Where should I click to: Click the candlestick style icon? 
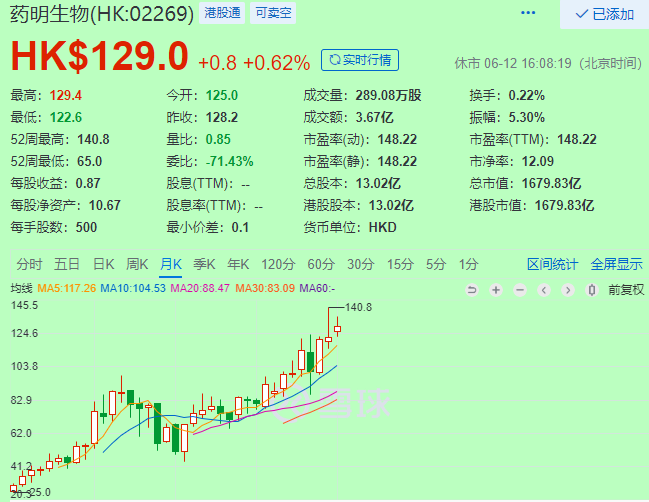click(592, 290)
